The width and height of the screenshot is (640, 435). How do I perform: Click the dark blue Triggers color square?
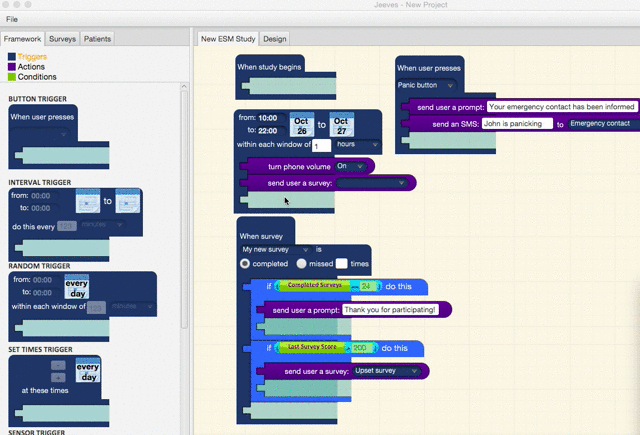[12, 57]
